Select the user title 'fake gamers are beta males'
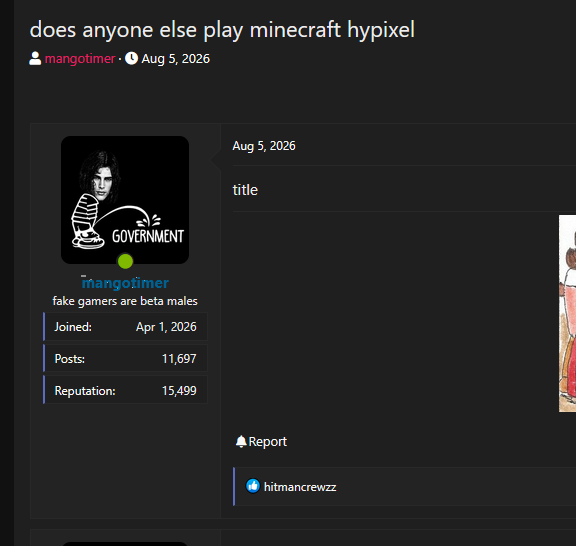This screenshot has height=546, width=576. (125, 301)
